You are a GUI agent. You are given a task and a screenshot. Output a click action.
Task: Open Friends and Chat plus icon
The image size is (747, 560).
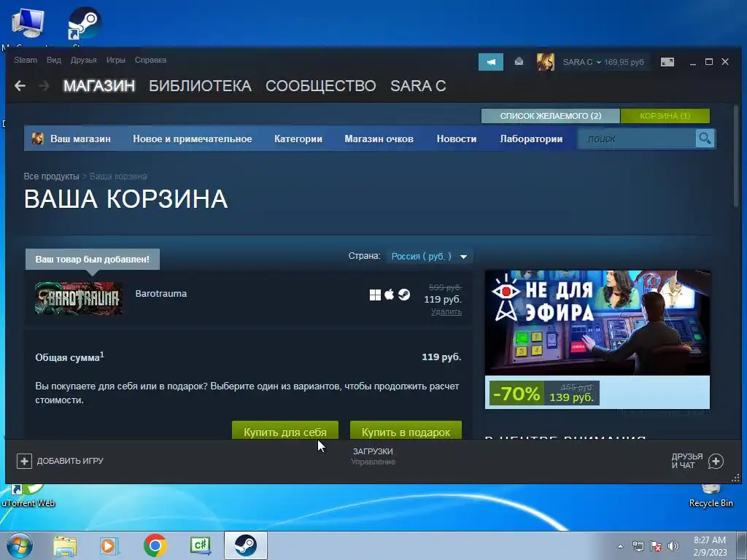tap(716, 461)
